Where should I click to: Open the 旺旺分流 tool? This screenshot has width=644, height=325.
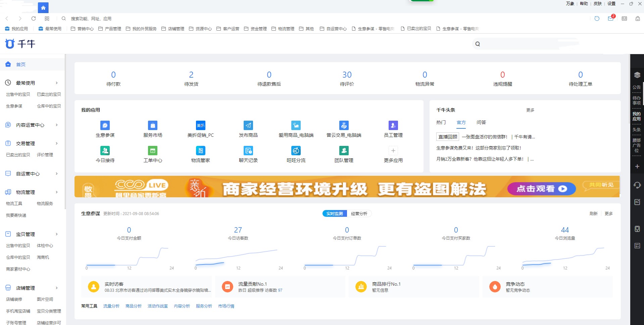(x=296, y=151)
